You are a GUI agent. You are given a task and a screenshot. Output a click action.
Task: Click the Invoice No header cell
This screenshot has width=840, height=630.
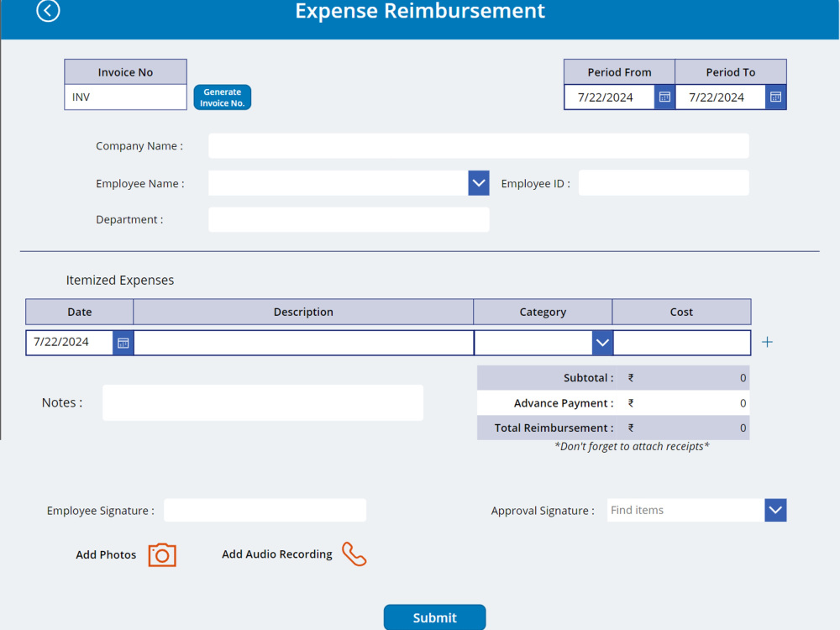pos(125,71)
